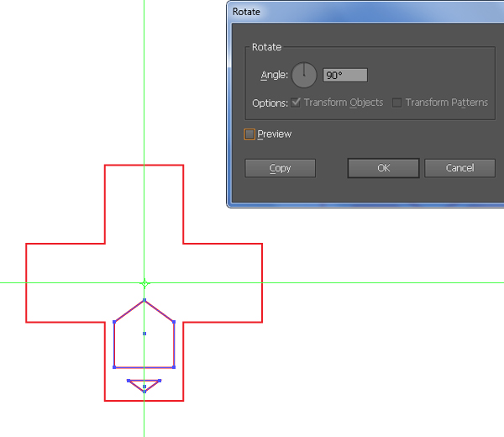Click the Rotate dialog title bar
This screenshot has width=504, height=437.
pyautogui.click(x=365, y=12)
